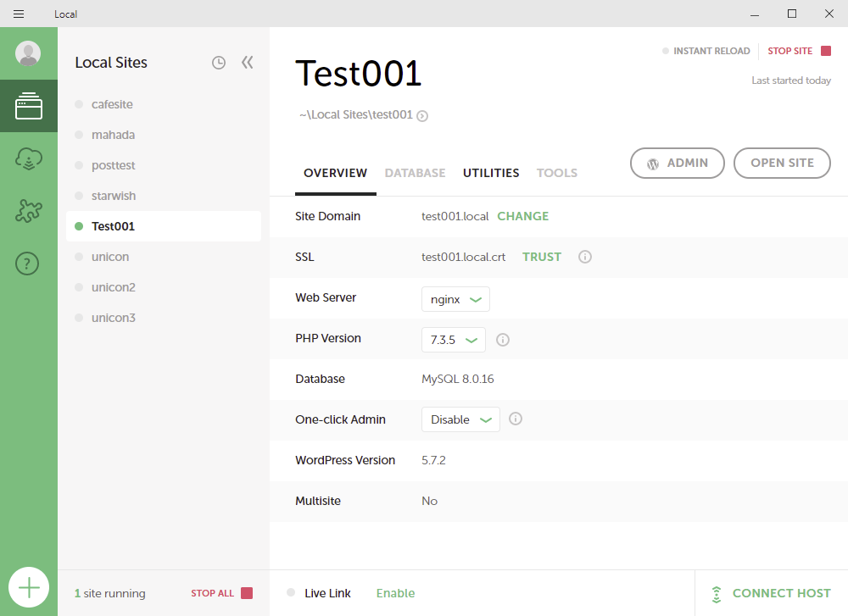This screenshot has height=616, width=848.
Task: Select the Local Sites sidebar icon
Action: pos(29,106)
